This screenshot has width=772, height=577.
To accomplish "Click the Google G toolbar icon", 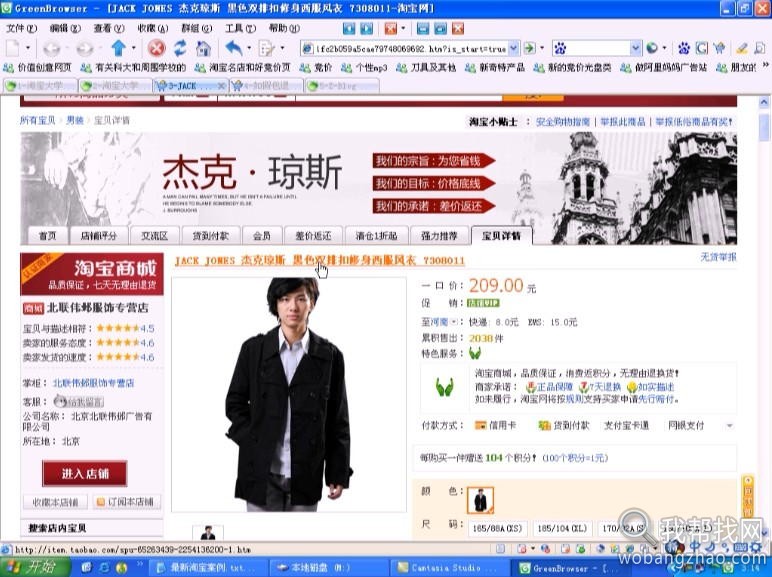I will pyautogui.click(x=702, y=48).
